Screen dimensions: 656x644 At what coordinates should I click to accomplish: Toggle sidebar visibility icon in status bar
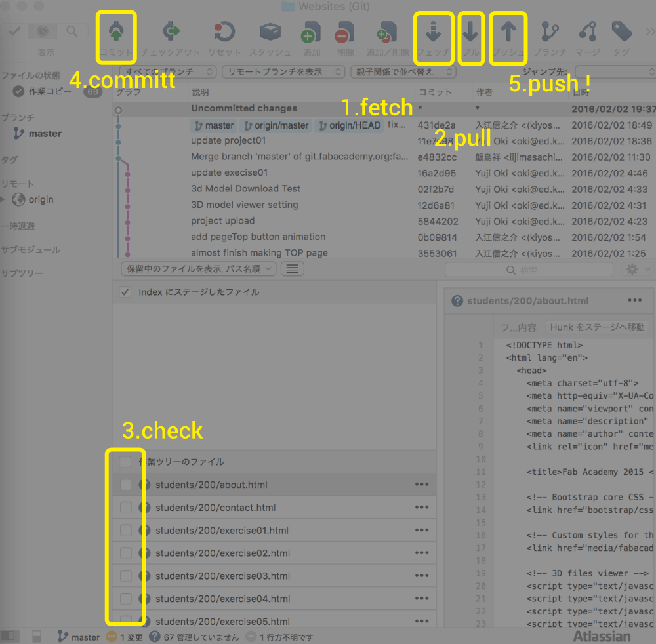[x=9, y=637]
